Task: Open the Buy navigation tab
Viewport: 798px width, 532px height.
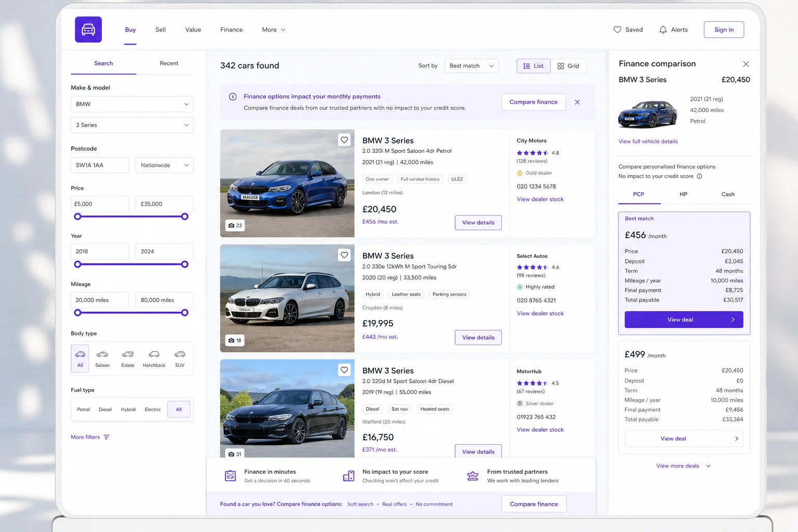Action: [130, 30]
